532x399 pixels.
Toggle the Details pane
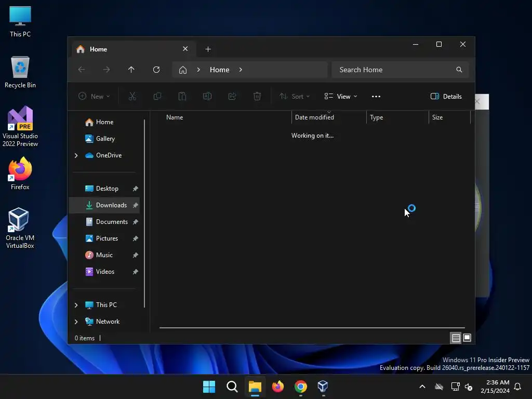tap(446, 96)
